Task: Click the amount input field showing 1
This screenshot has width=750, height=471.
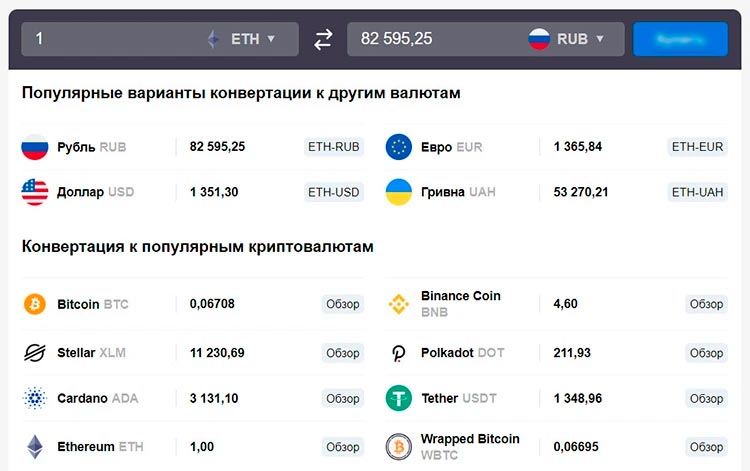Action: coord(110,39)
